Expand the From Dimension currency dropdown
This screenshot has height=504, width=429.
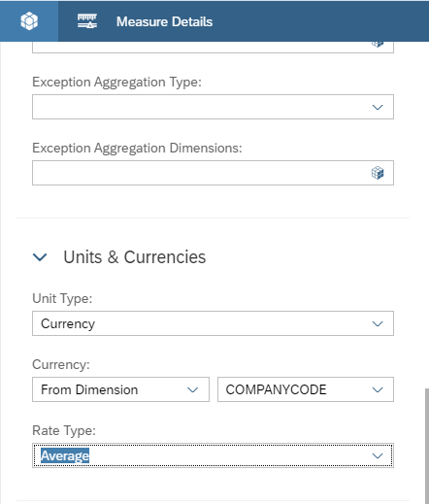coord(193,389)
